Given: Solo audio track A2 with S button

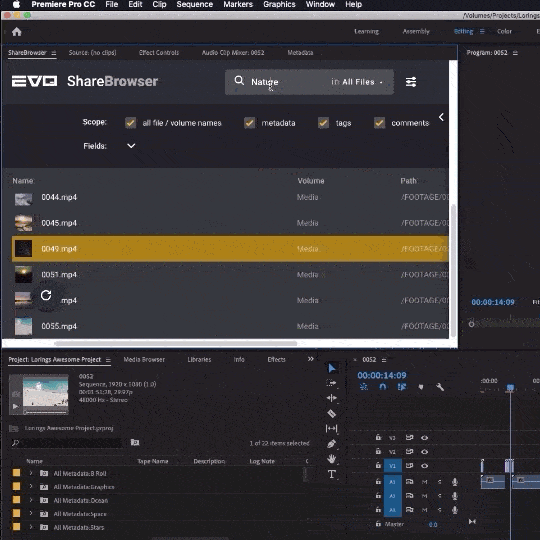Looking at the screenshot, I should [439, 496].
